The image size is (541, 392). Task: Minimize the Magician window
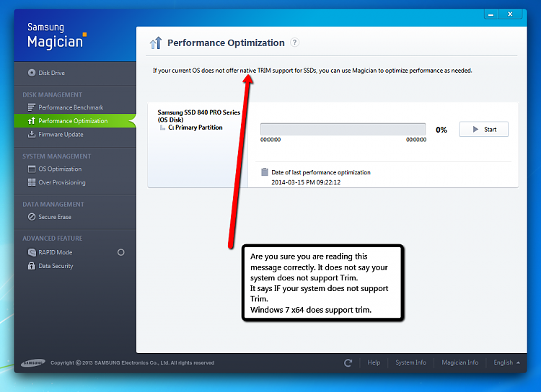[491, 14]
